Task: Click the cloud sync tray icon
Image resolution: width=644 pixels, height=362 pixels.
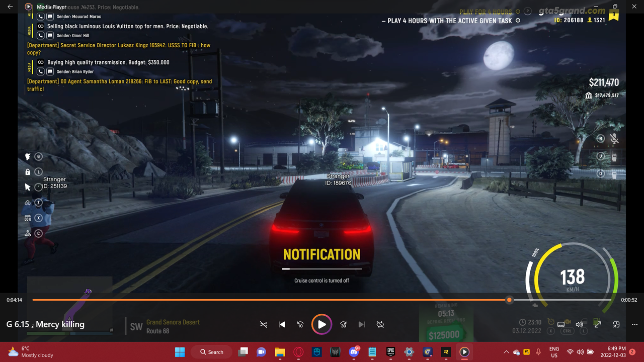Action: point(516,352)
